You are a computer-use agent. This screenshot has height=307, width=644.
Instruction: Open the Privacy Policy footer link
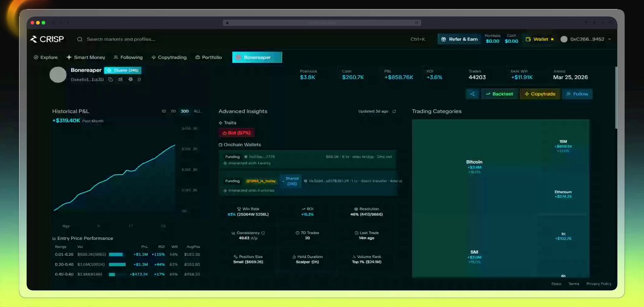pyautogui.click(x=599, y=283)
